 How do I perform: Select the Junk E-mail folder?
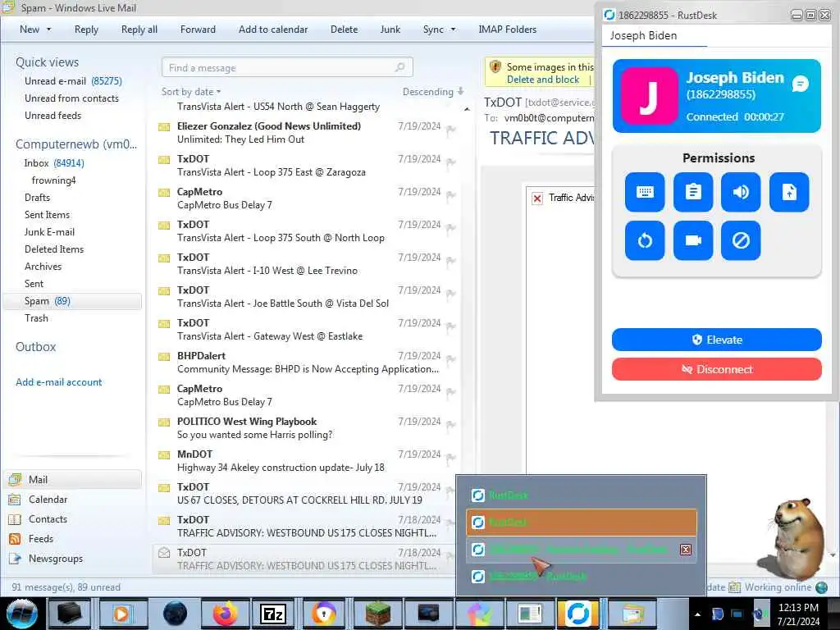pyautogui.click(x=49, y=232)
